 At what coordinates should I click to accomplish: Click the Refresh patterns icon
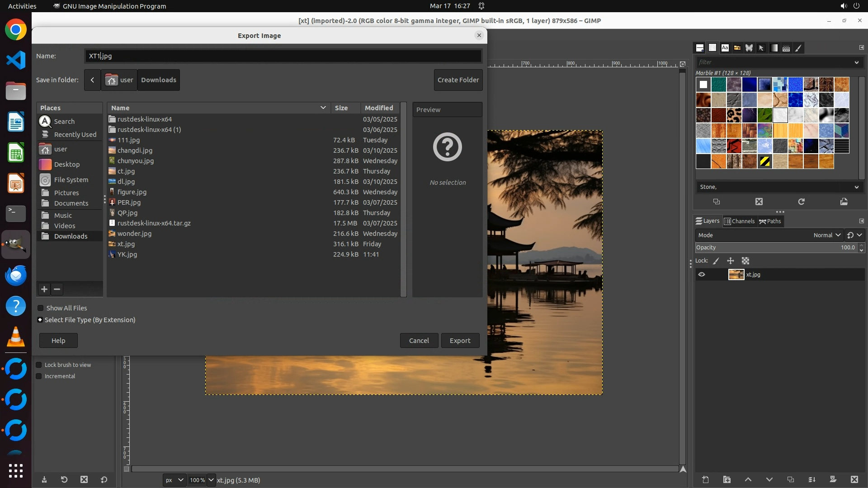coord(801,202)
